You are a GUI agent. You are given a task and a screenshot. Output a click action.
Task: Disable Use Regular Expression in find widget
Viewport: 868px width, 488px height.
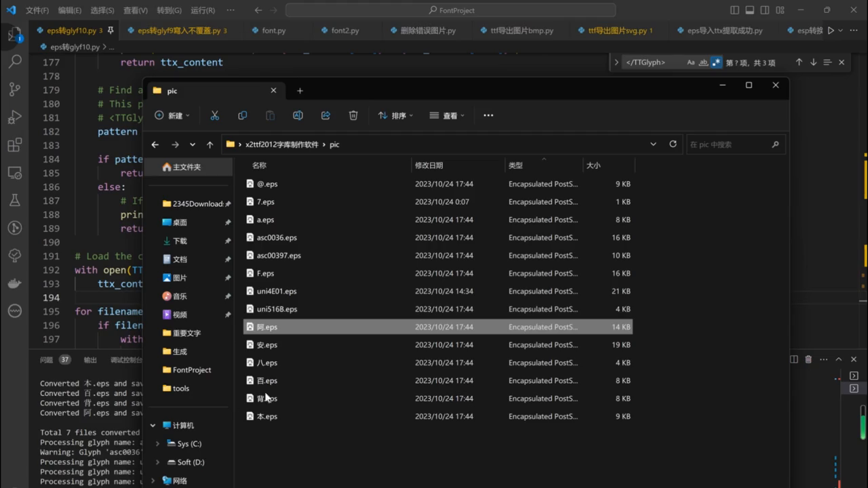coord(716,62)
